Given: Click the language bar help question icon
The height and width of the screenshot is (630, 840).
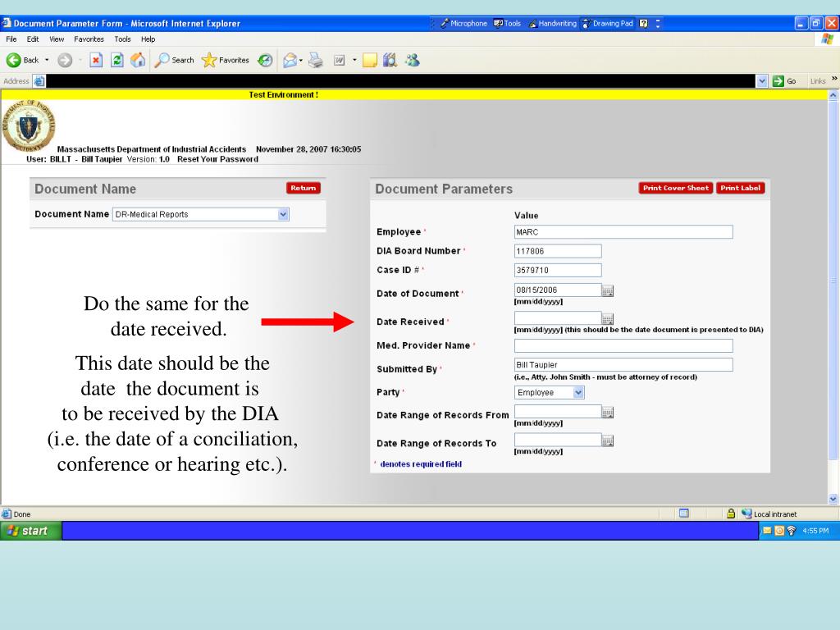Looking at the screenshot, I should (644, 23).
